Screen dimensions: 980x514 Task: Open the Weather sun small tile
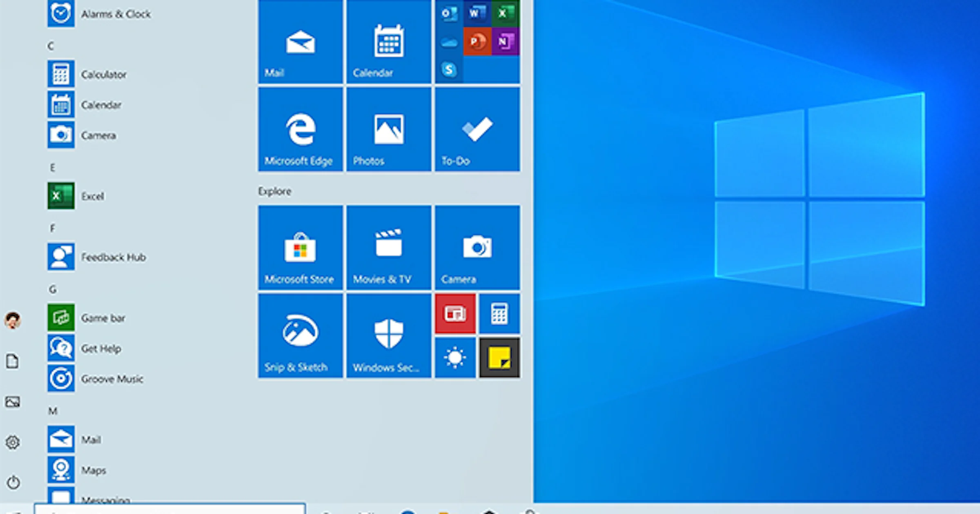click(455, 358)
